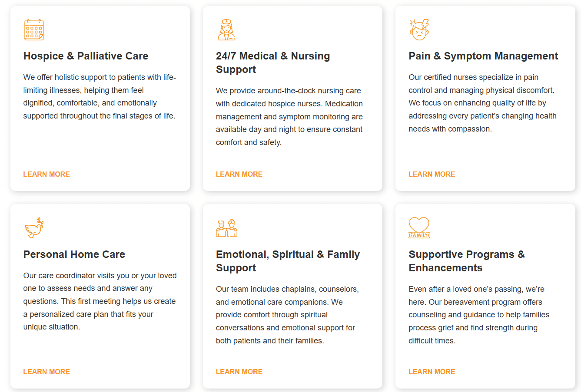Click the calendar icon above Hospice & Palliative Care
This screenshot has height=392, width=581.
click(x=34, y=30)
